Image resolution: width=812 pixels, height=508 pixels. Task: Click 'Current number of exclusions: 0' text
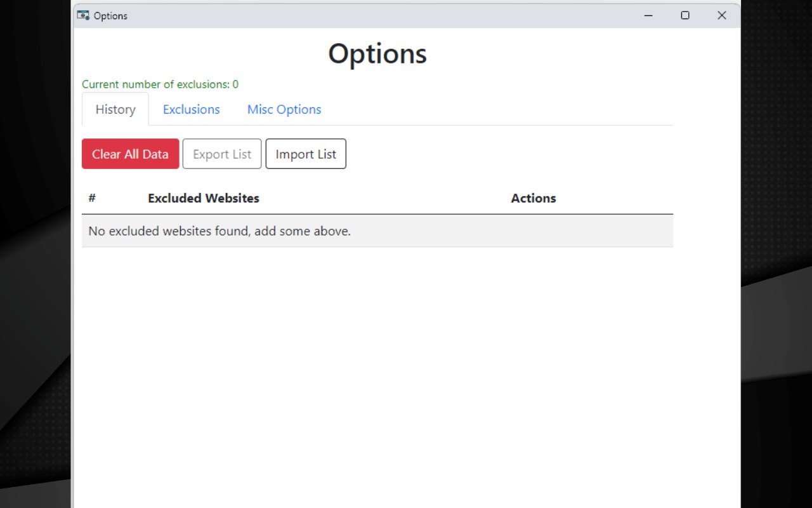[160, 84]
